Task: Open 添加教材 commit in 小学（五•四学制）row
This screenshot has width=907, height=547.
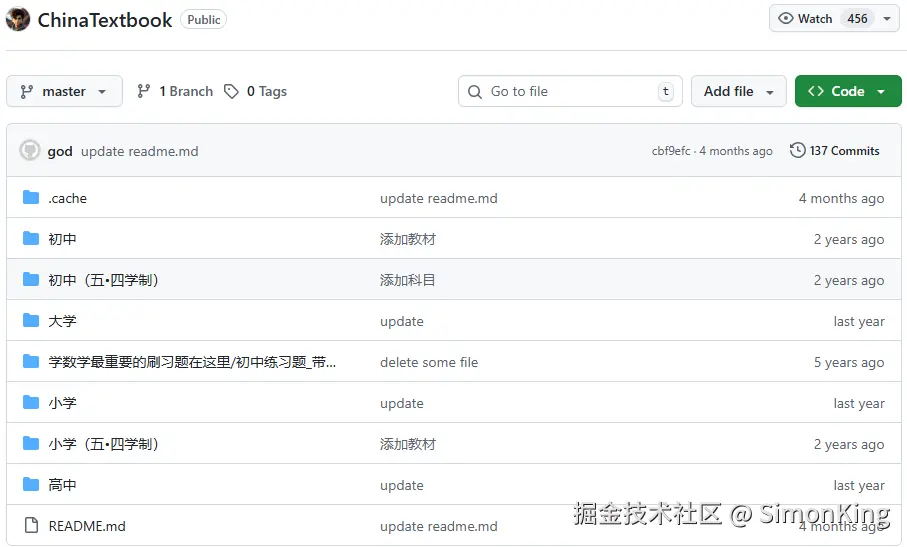Action: coord(408,445)
